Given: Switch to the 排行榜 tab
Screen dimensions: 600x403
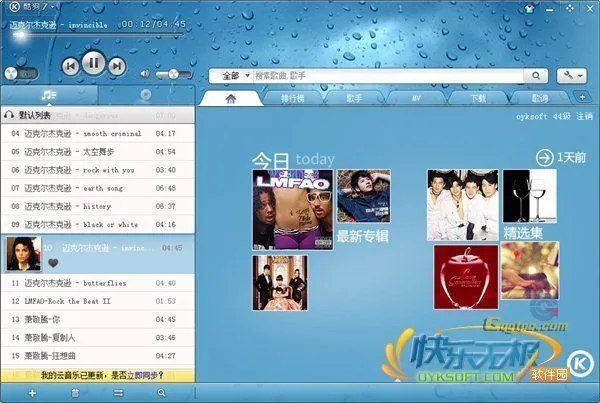Looking at the screenshot, I should click(293, 98).
